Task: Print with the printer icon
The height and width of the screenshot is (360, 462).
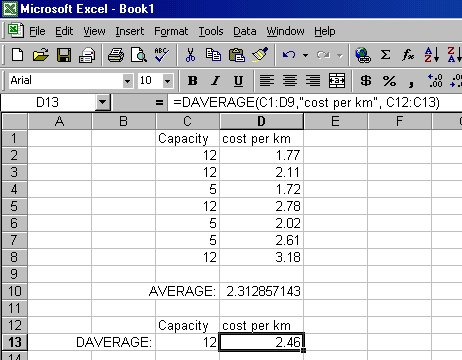Action: [116, 54]
